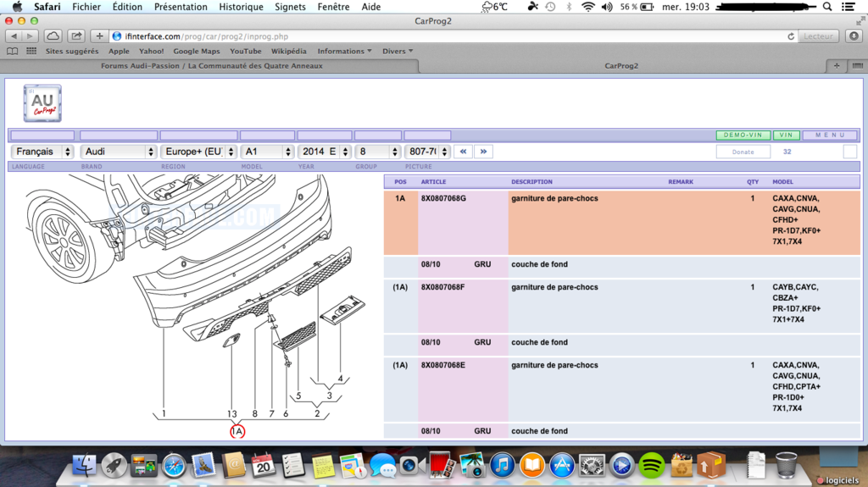Open the Year dropdown showing 2014
Image resolution: width=868 pixels, height=487 pixels.
[x=324, y=152]
